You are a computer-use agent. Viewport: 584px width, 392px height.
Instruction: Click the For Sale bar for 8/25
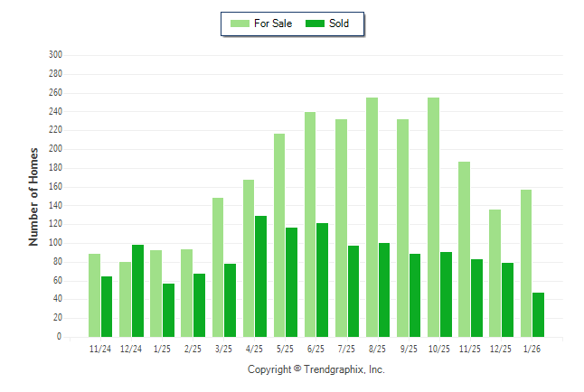[x=372, y=217]
